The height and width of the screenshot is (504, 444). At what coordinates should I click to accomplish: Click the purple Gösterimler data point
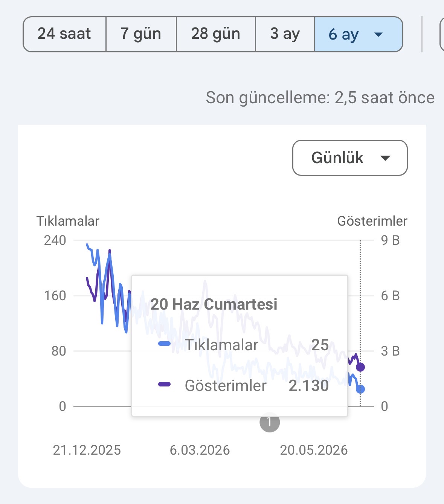tap(360, 367)
